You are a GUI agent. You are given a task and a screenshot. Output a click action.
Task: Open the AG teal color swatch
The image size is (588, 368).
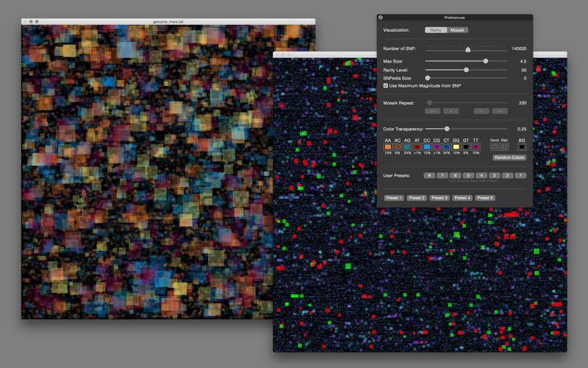(x=407, y=146)
